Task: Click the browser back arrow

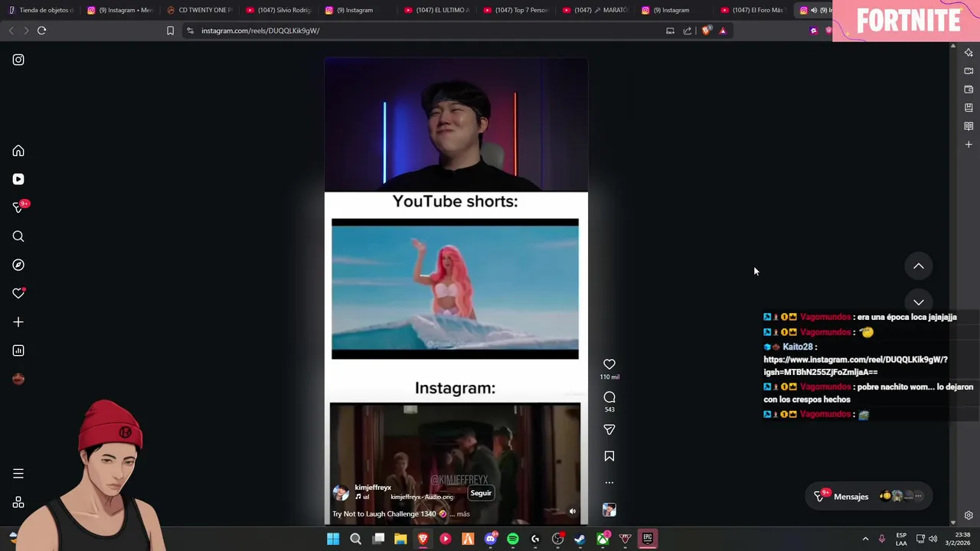Action: tap(11, 31)
